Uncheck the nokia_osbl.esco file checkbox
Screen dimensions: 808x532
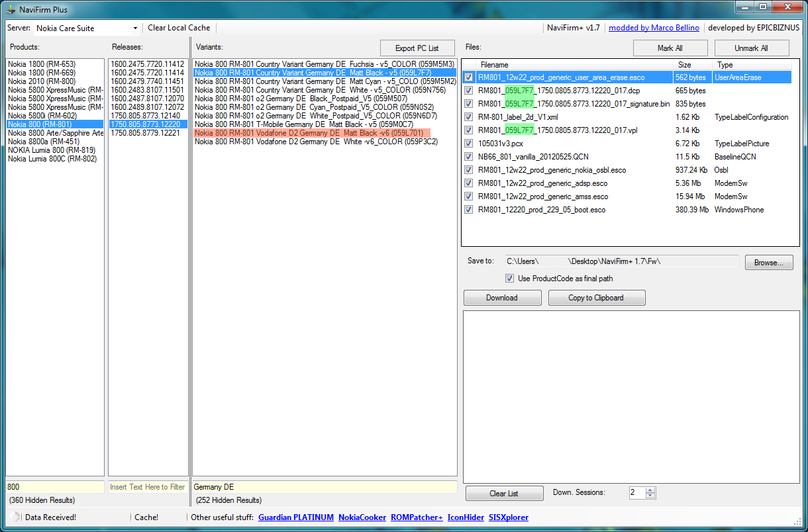click(x=469, y=170)
